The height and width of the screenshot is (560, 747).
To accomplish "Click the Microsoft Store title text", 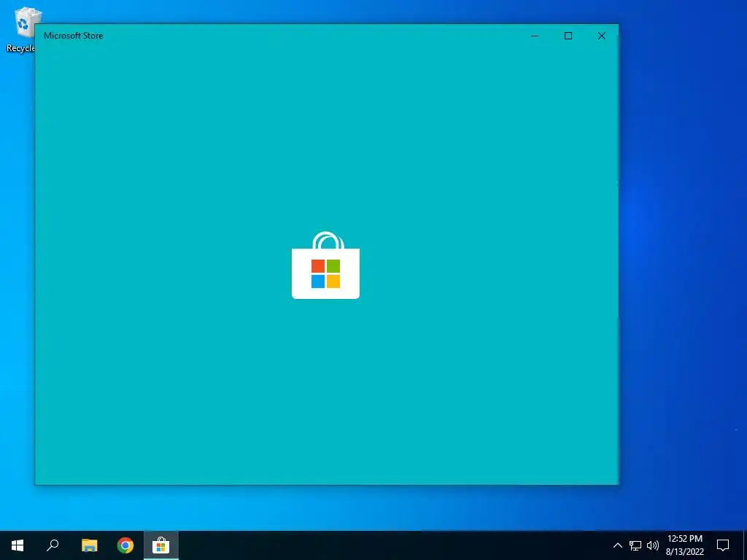I will tap(74, 36).
